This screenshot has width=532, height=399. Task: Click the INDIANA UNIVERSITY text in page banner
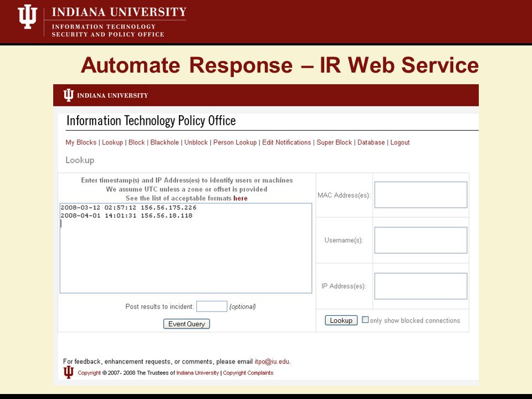click(112, 96)
